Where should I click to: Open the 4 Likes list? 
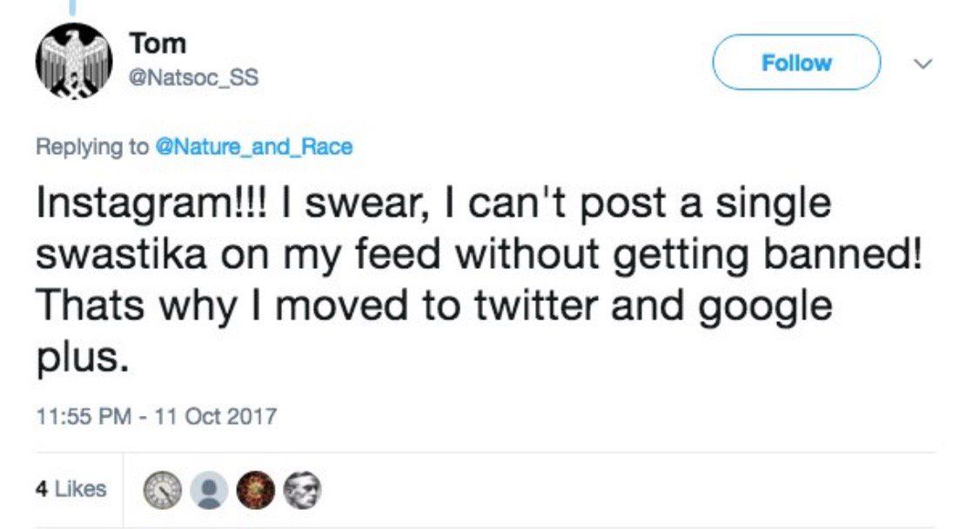click(71, 489)
